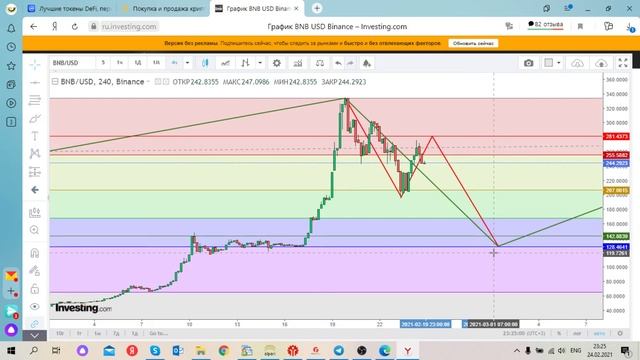Select the chart patterns tool
The width and height of the screenshot is (640, 360).
[35, 153]
